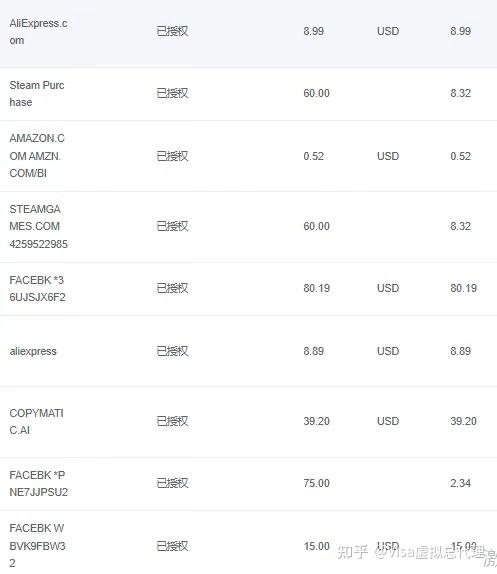Click the FACEBK *PNE7JJPSU2 merchant cell
The height and width of the screenshot is (574, 497).
point(38,484)
